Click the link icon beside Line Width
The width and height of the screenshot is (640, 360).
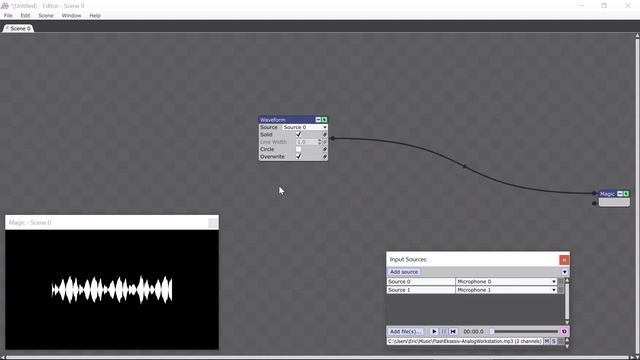coord(325,142)
